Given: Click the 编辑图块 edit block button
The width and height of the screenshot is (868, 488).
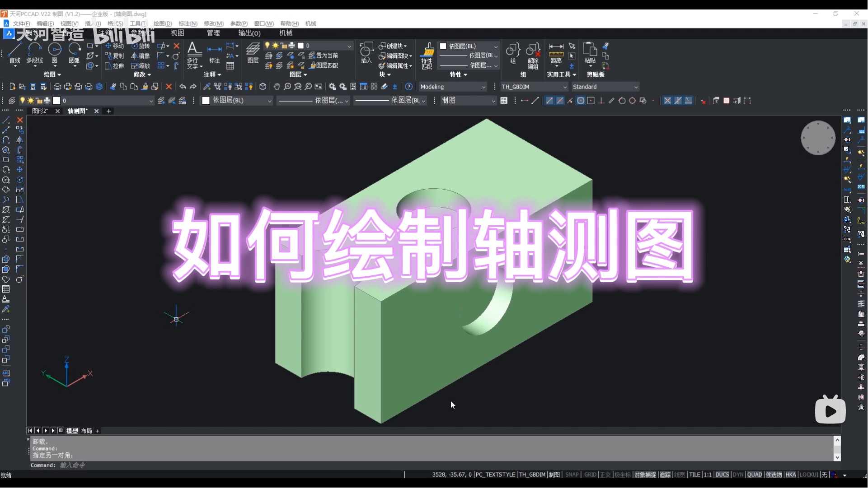Looking at the screenshot, I should 395,56.
